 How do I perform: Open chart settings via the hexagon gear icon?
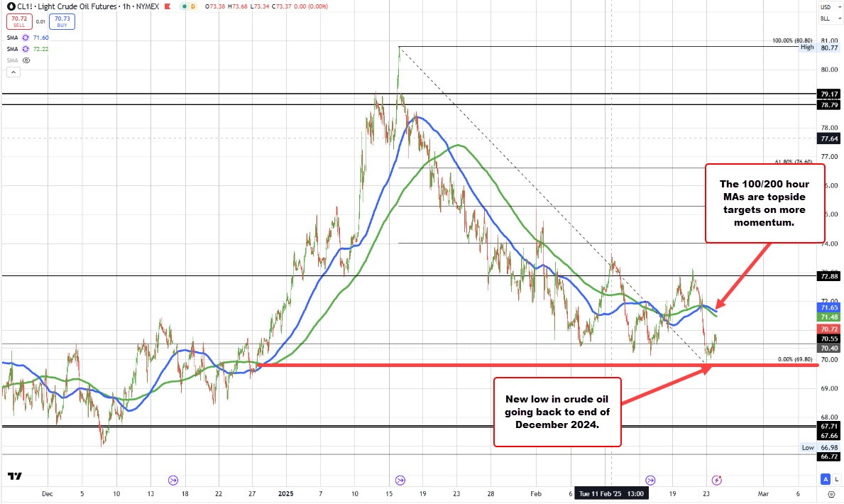coord(831,494)
